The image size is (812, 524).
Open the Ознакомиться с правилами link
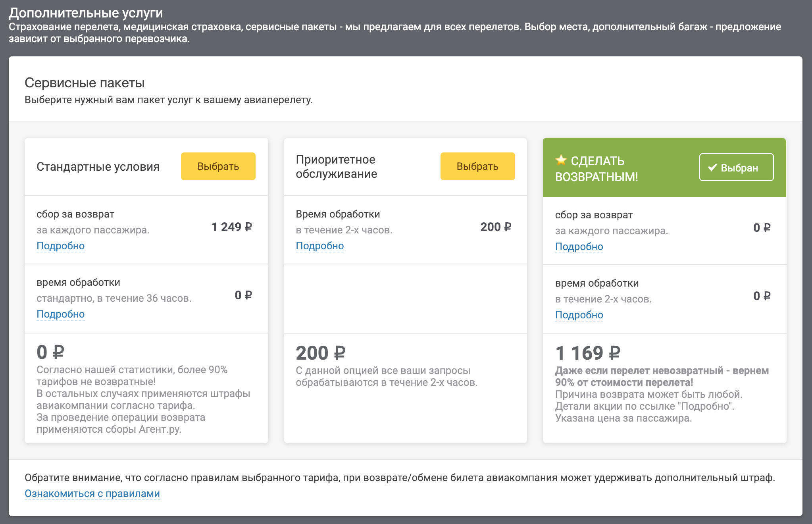click(x=92, y=493)
